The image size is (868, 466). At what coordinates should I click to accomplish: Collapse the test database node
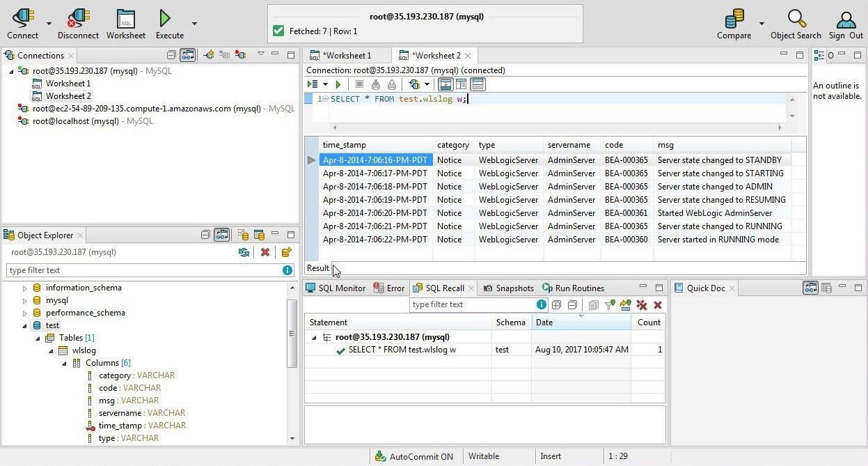tap(24, 325)
